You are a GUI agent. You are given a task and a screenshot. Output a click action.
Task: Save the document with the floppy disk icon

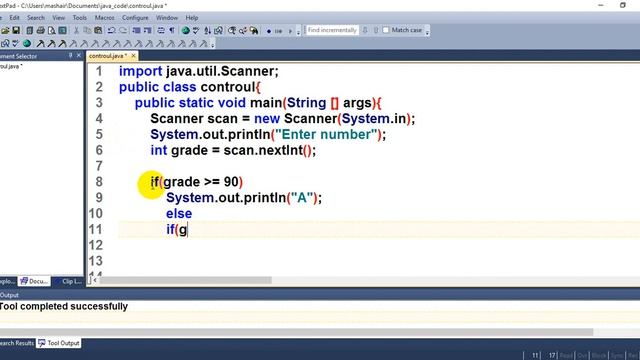16,31
